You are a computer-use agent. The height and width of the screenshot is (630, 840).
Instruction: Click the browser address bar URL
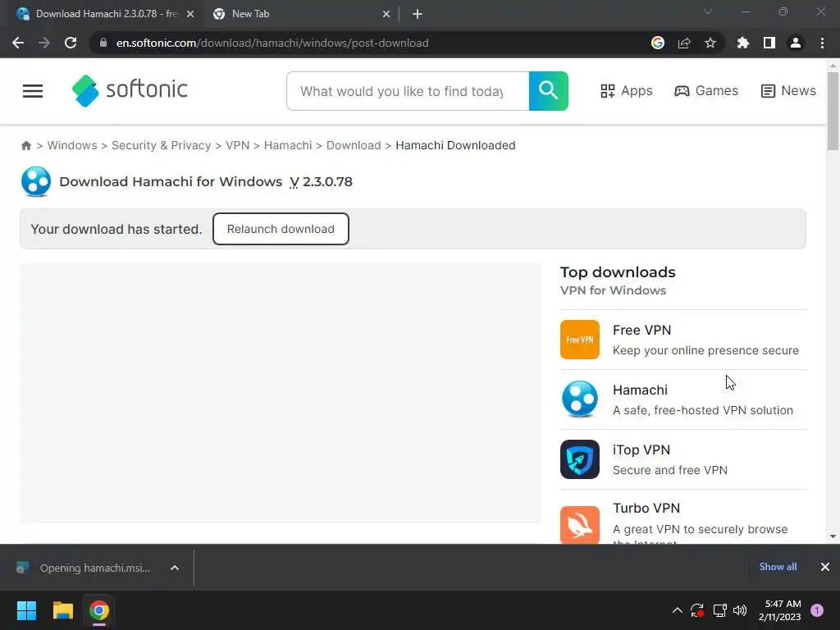coord(272,43)
